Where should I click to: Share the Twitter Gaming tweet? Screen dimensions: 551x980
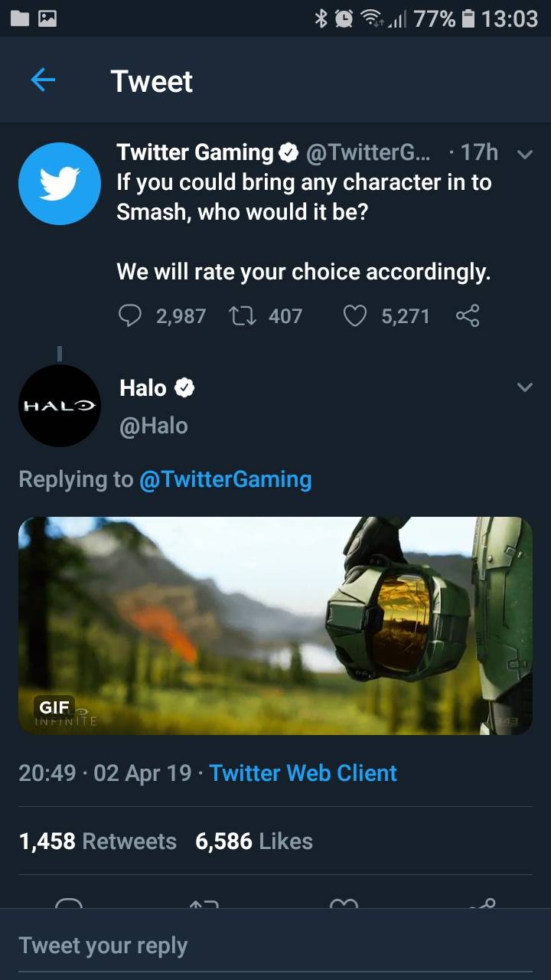tap(467, 315)
